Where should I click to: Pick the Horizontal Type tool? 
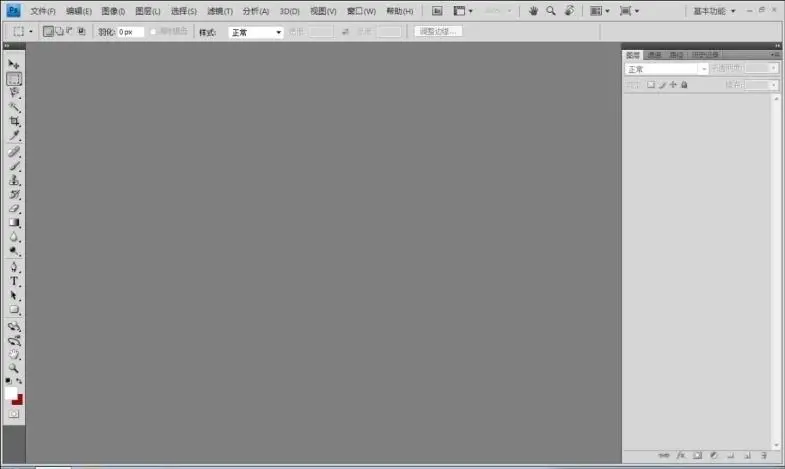(14, 281)
